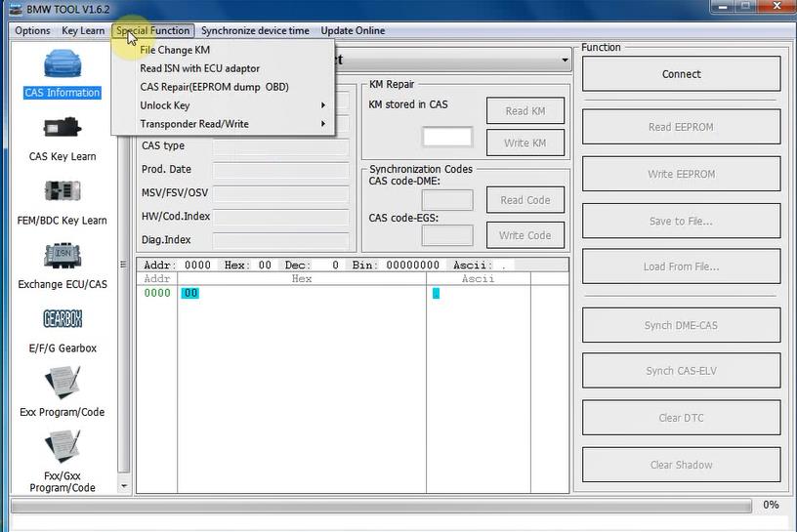Select the CAS Information car icon
Screen dimensions: 797x532
point(63,65)
